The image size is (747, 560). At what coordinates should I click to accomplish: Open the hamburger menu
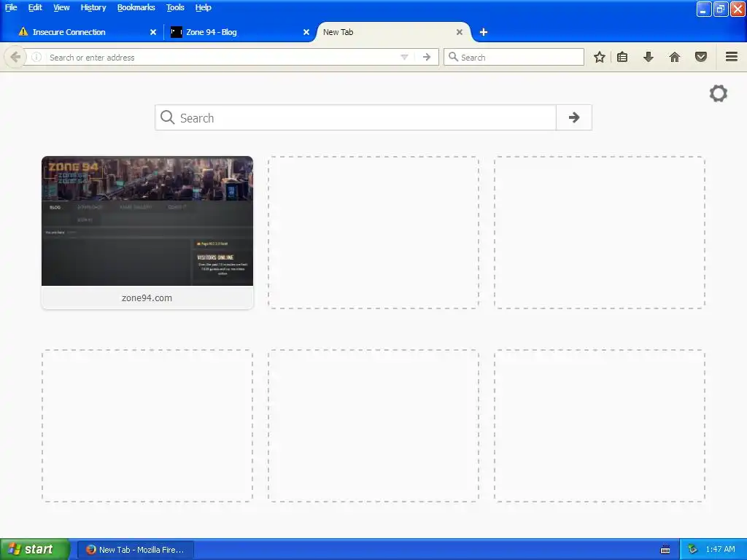click(x=731, y=57)
